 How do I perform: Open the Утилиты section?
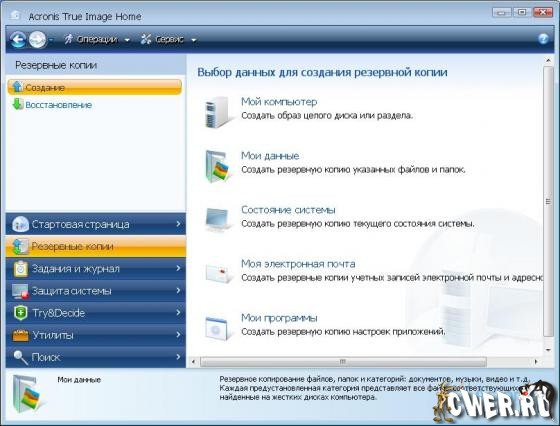pyautogui.click(x=96, y=335)
